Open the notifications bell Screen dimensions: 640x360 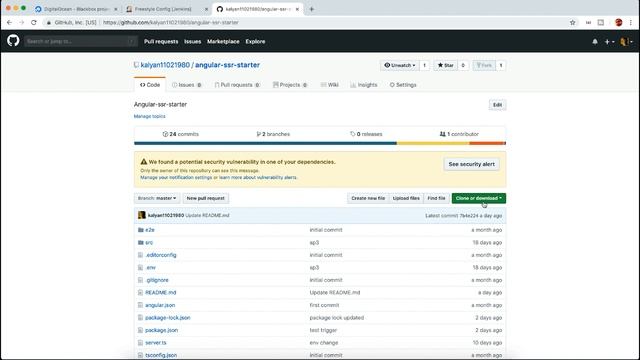click(x=595, y=42)
